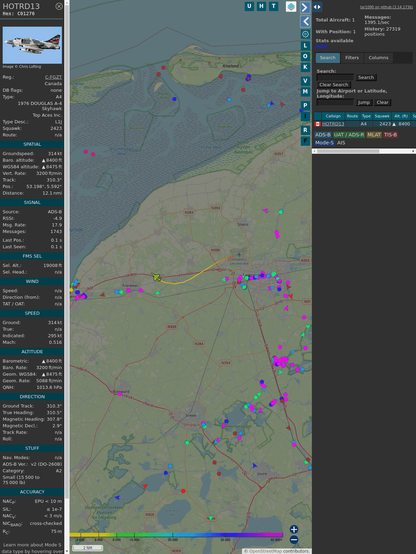
Task: Click the T map toolbar button
Action: 273,6
